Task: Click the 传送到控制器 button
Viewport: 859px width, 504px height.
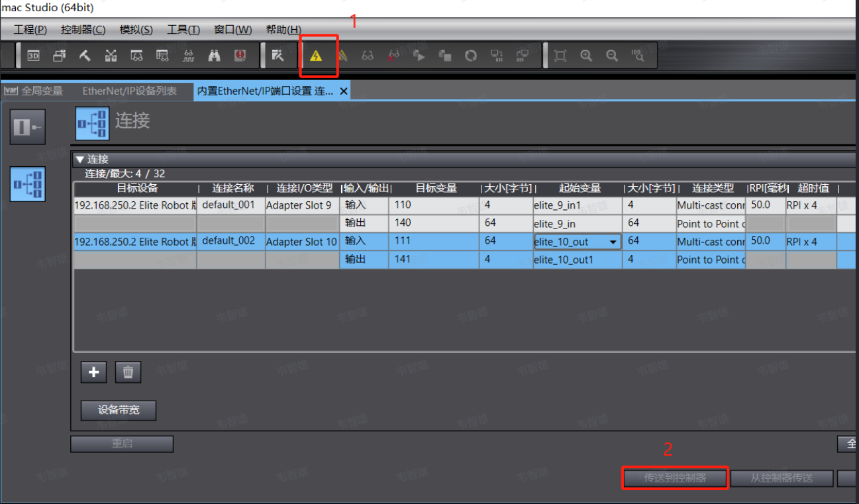Action: [x=675, y=478]
